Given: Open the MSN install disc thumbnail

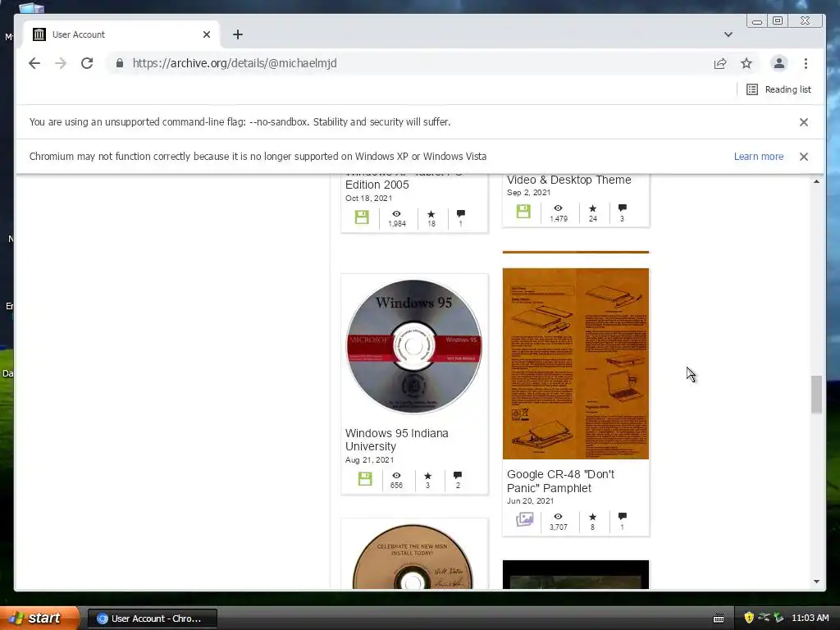Looking at the screenshot, I should [x=413, y=557].
